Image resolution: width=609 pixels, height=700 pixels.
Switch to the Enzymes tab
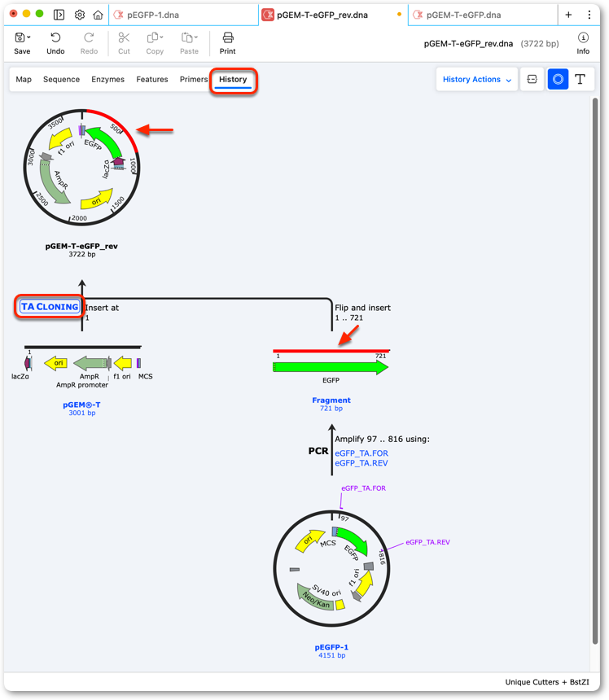(x=107, y=79)
